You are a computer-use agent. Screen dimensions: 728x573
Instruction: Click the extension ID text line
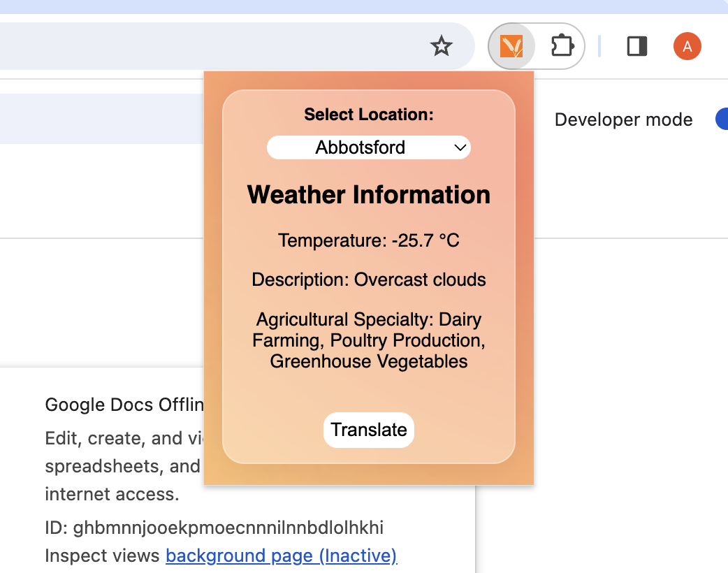(214, 528)
